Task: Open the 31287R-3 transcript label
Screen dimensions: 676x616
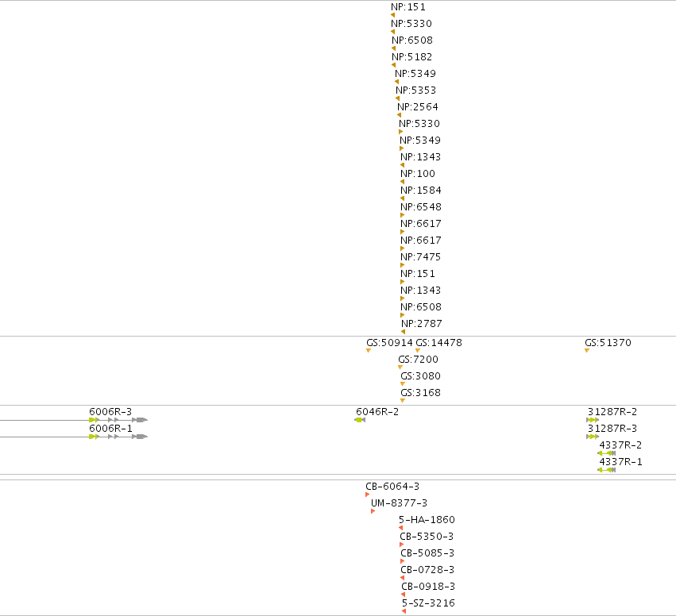Action: pyautogui.click(x=612, y=429)
